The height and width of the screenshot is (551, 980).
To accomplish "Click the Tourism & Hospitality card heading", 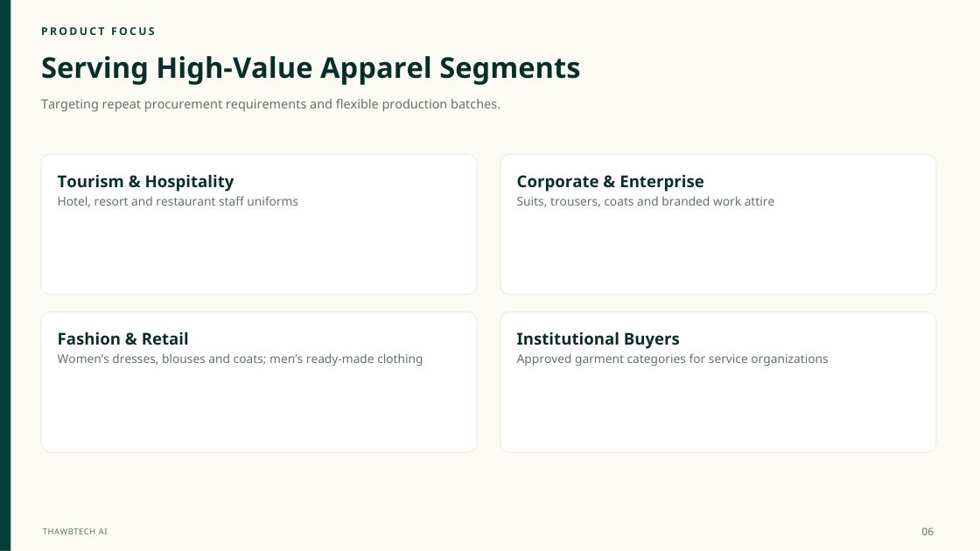I will pyautogui.click(x=145, y=182).
